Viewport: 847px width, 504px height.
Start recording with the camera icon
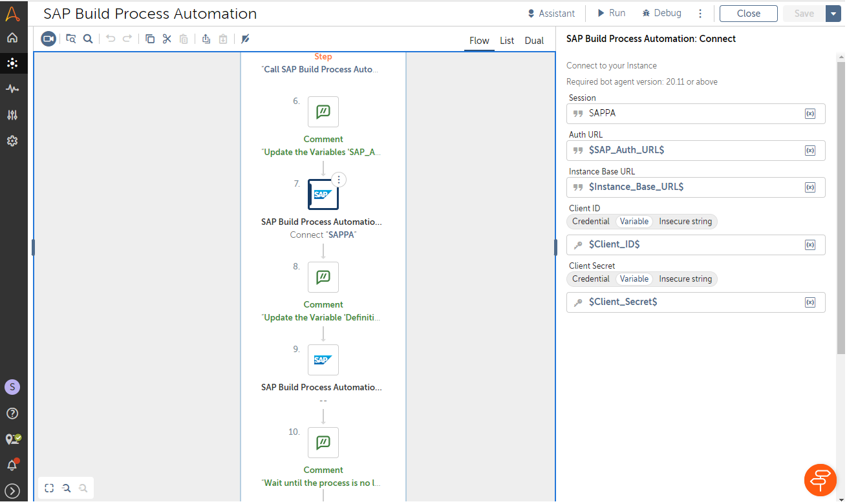[48, 39]
